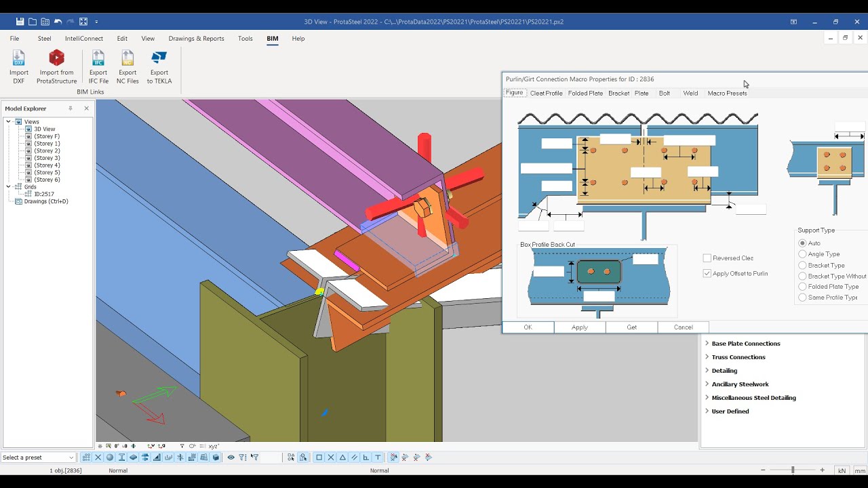Click the triangle snap icon in bottom toolbar
The width and height of the screenshot is (868, 488).
click(342, 457)
